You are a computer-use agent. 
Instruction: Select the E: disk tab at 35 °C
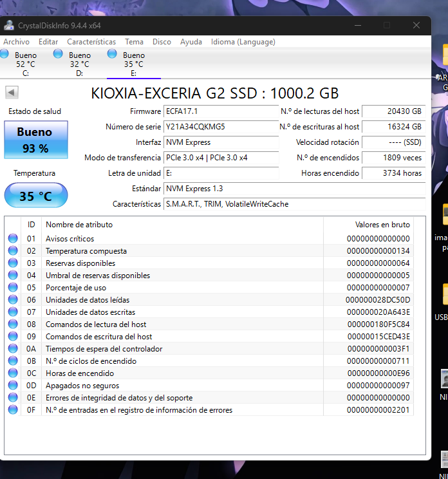[x=134, y=64]
